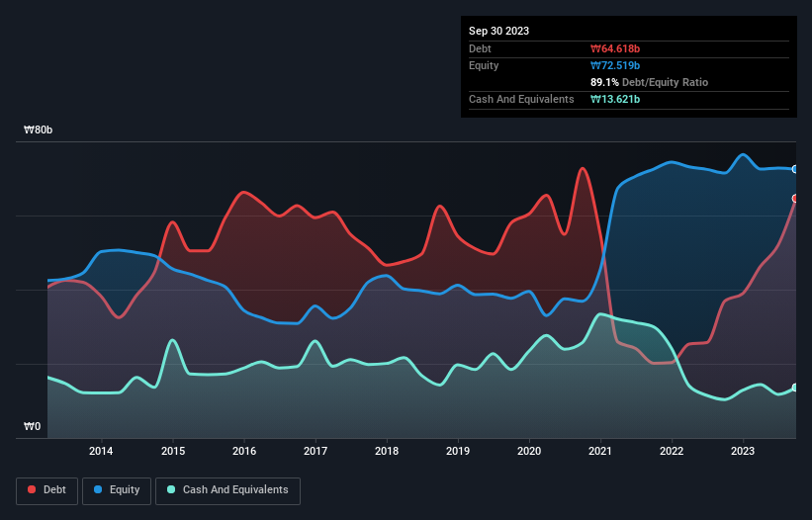
Task: Toggle Cash And Equivalents legend button
Action: [227, 490]
